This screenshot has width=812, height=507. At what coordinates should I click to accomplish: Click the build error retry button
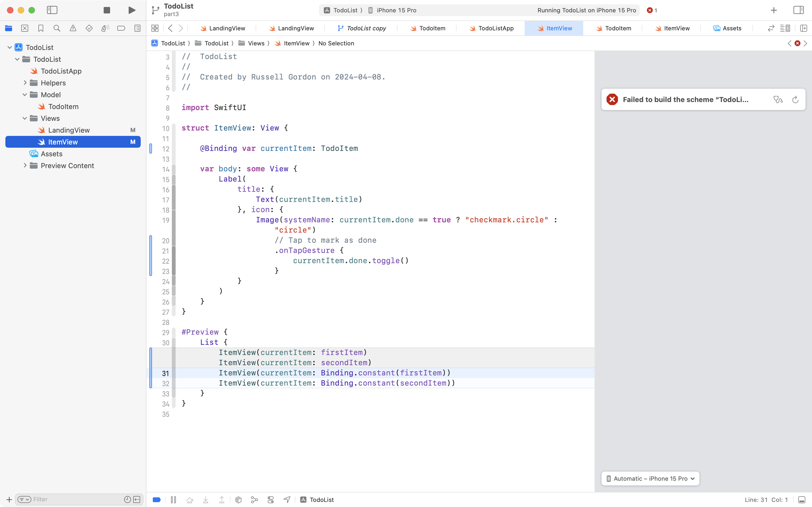[x=795, y=99]
